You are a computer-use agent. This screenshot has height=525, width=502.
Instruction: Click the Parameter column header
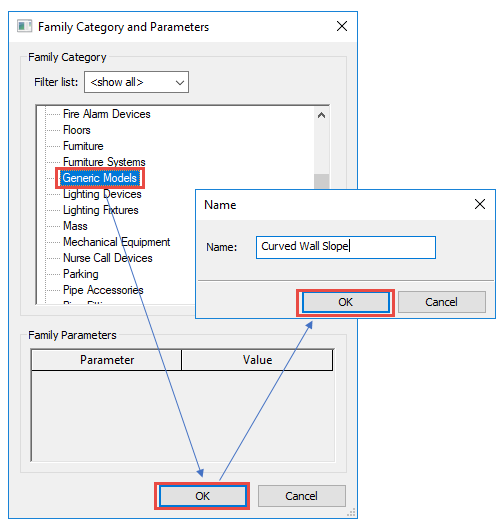(106, 360)
